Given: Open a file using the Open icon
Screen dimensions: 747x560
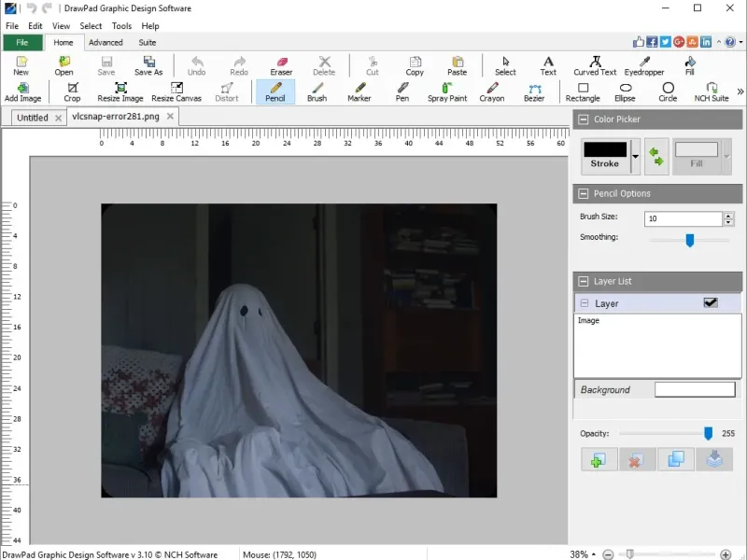Looking at the screenshot, I should (63, 65).
